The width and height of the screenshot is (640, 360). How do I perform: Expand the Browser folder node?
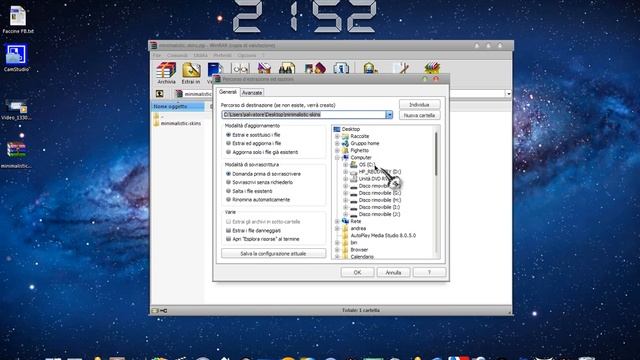(338, 250)
